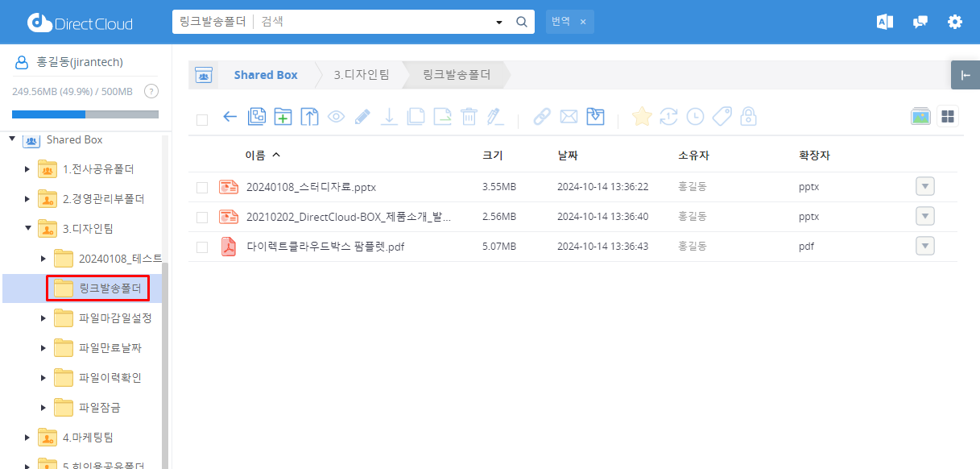Toggle the select-all checkbox in the toolbar
Image resolution: width=980 pixels, height=469 pixels.
pyautogui.click(x=202, y=119)
